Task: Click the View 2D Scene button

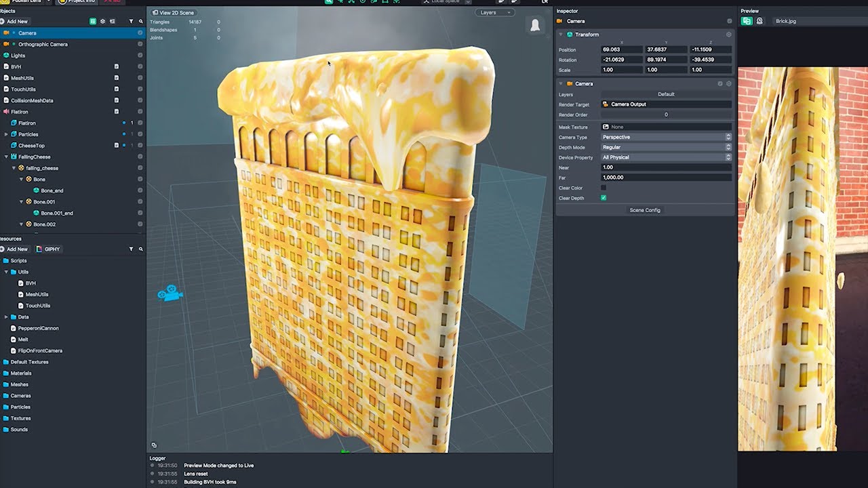Action: pos(173,13)
